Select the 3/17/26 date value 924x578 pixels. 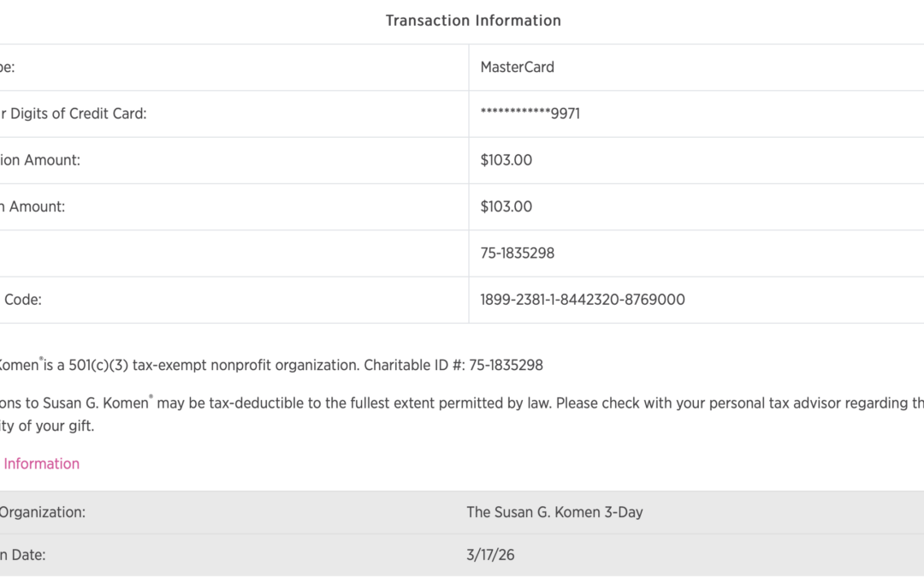pyautogui.click(x=490, y=555)
